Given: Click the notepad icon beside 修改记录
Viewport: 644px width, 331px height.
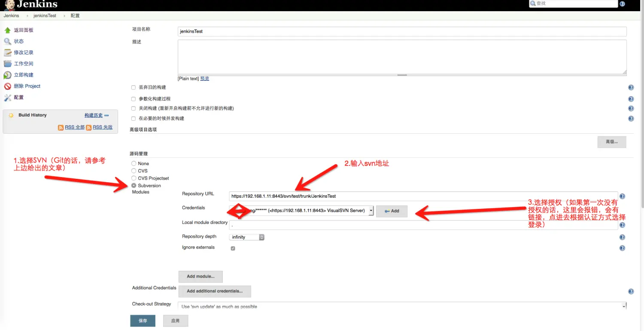Looking at the screenshot, I should (7, 52).
